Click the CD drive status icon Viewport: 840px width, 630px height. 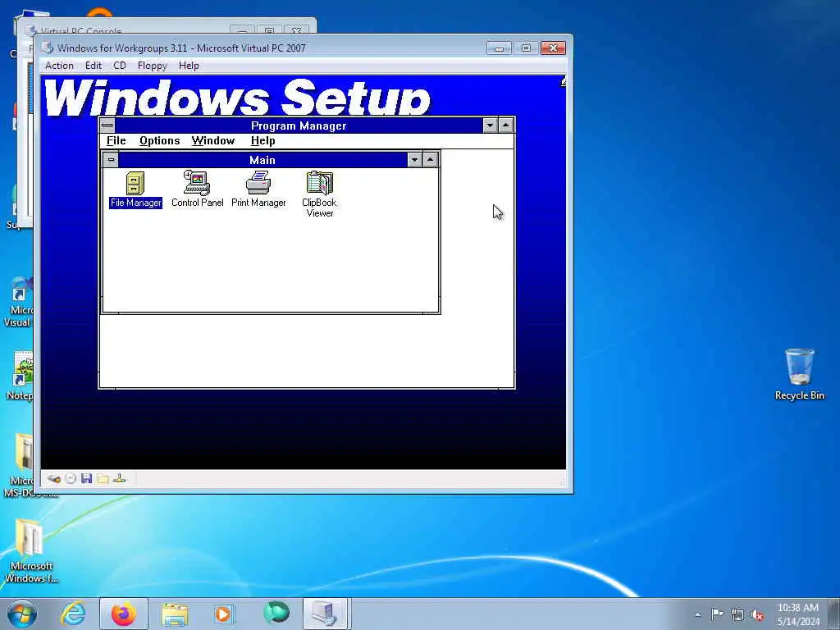pyautogui.click(x=71, y=478)
